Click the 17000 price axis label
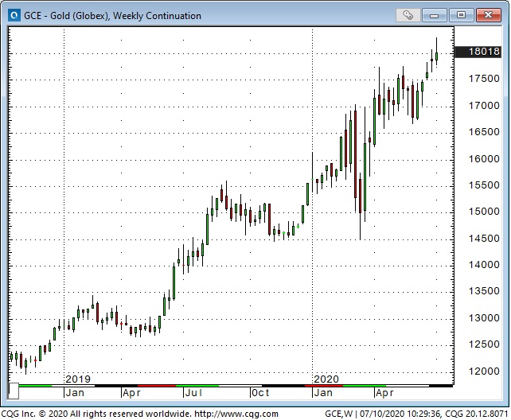 (484, 106)
